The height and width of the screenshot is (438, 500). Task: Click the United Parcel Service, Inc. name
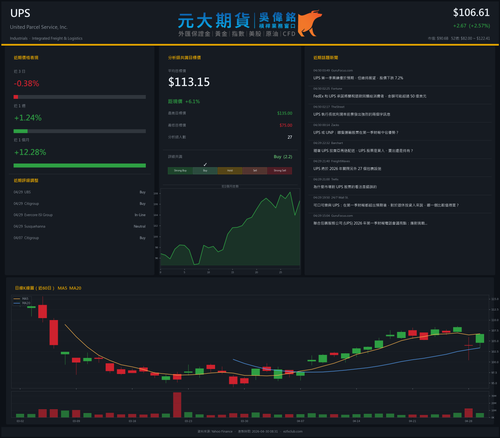pyautogui.click(x=39, y=27)
